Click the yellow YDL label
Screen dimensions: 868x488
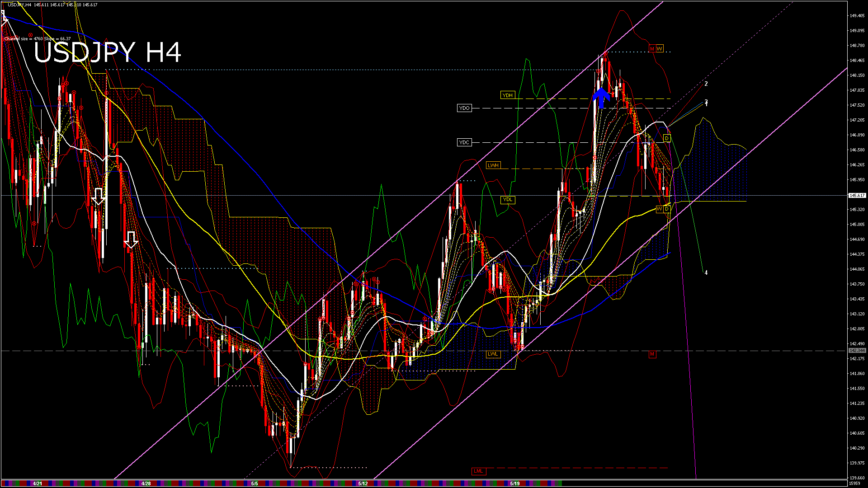(508, 200)
